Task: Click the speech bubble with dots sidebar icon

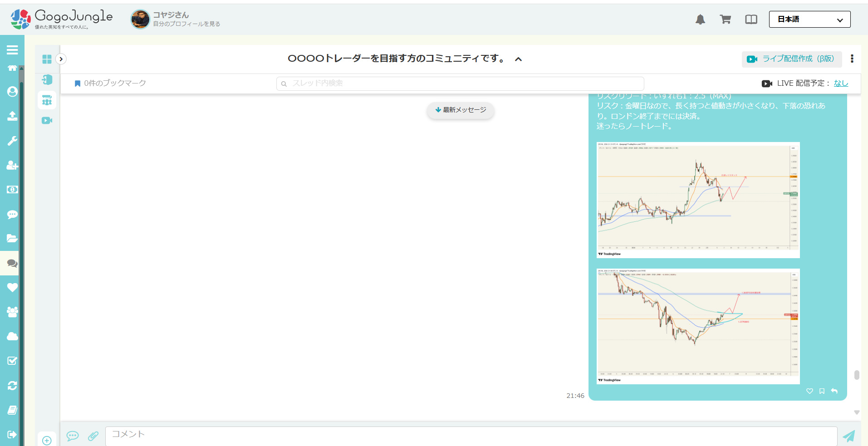Action: (x=12, y=214)
